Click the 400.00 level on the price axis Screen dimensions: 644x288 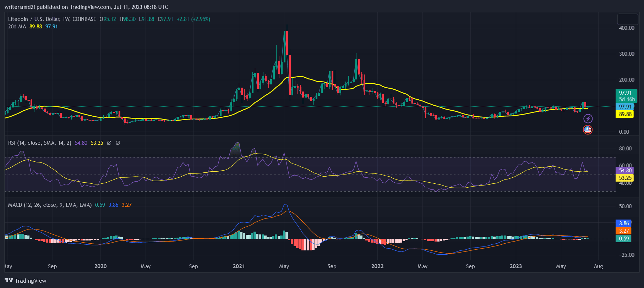point(626,28)
